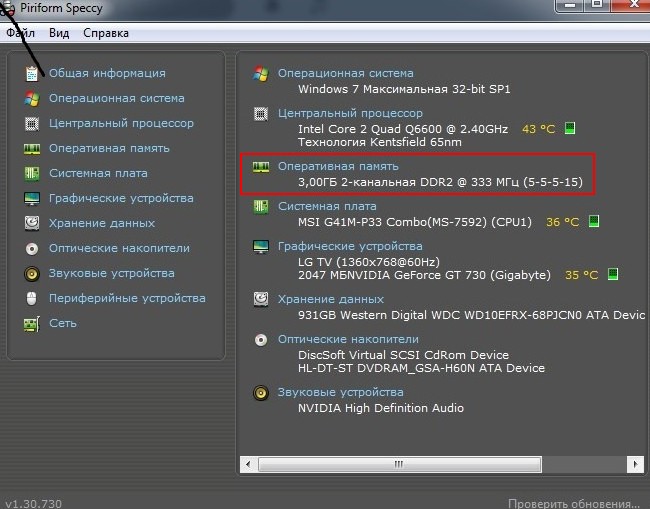Click the RAM module icon beside Оперативная память in sidebar

pyautogui.click(x=32, y=149)
